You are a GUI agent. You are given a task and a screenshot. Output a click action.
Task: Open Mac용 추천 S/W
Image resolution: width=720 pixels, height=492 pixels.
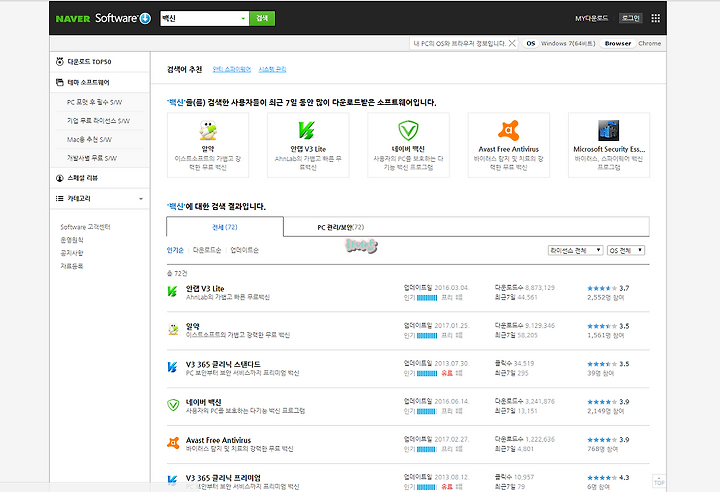click(89, 140)
